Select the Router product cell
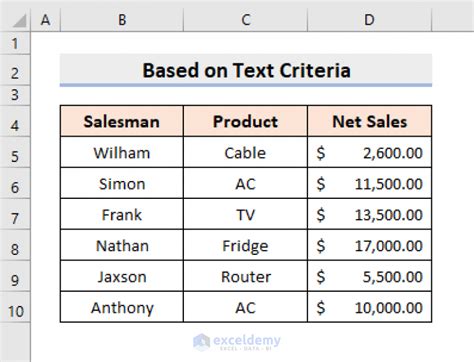 (245, 276)
